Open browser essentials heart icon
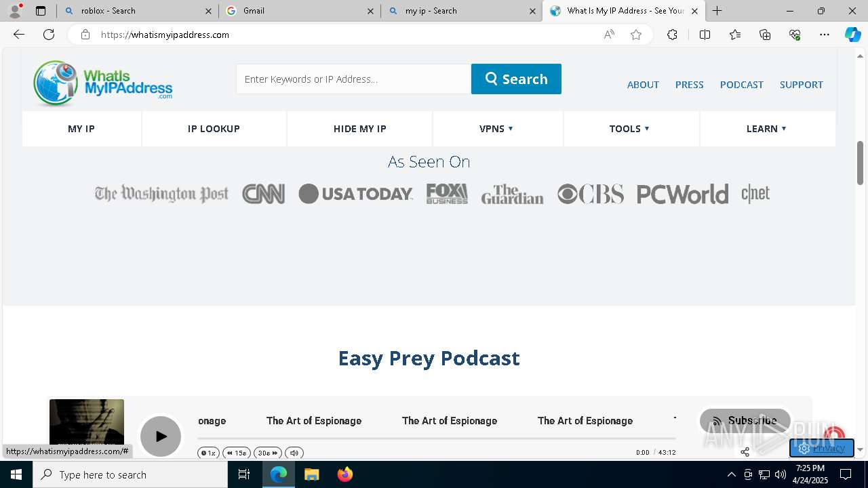Viewport: 868px width, 488px height. (x=795, y=35)
